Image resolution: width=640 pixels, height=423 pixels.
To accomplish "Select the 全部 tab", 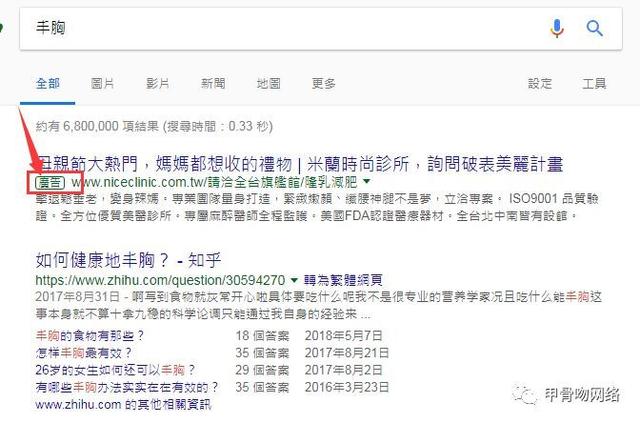I will [x=48, y=84].
